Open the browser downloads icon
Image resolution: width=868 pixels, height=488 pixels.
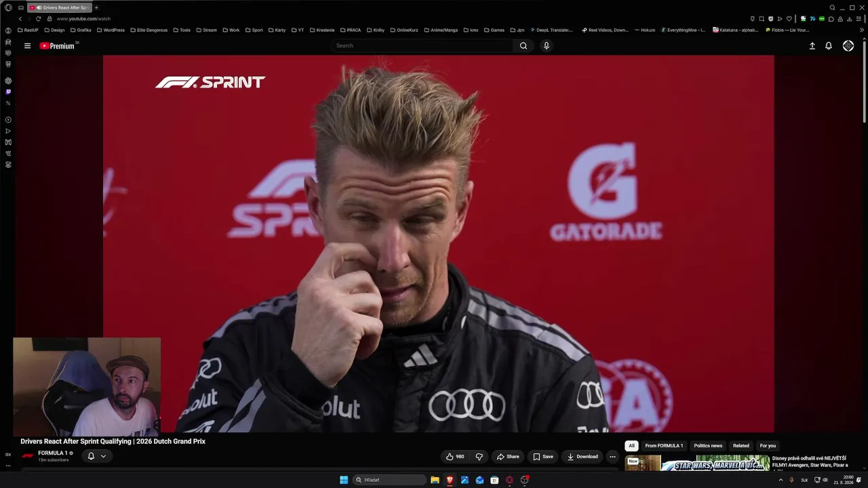point(849,19)
